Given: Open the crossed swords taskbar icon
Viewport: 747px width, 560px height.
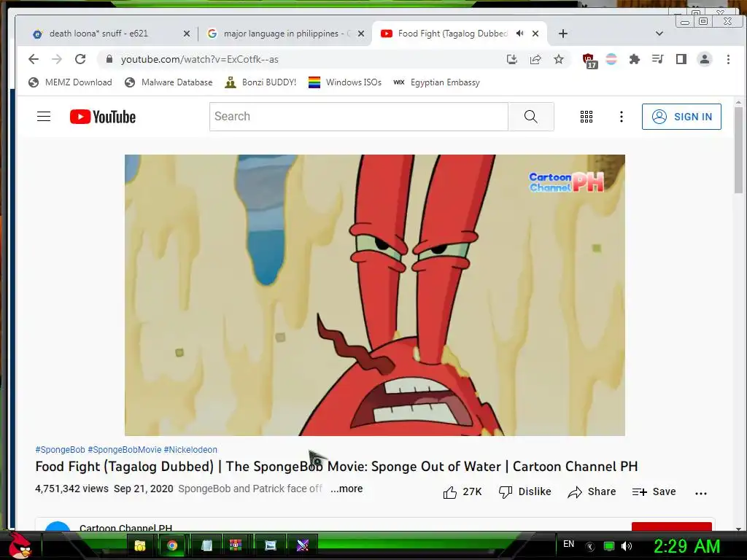Looking at the screenshot, I should tap(303, 545).
